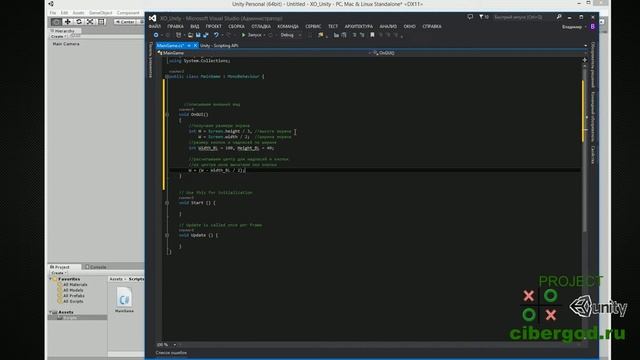
Task: Select Unity's Hand tool
Action: (56, 22)
